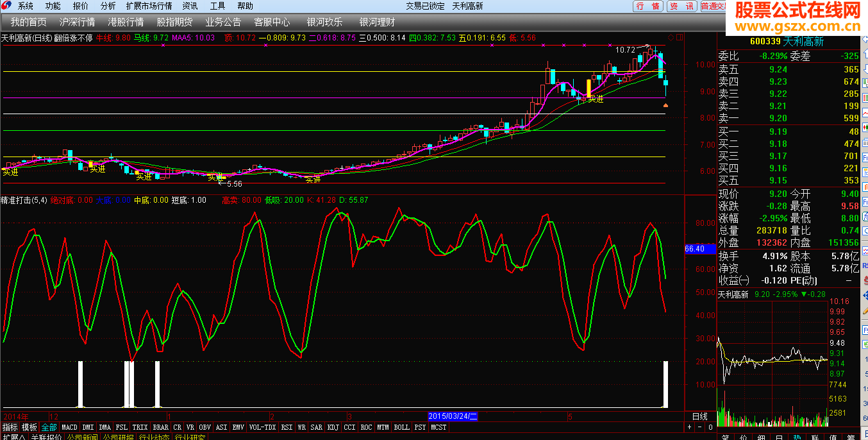Image resolution: width=868 pixels, height=440 pixels.
Task: Open the 分析 menu
Action: (x=108, y=6)
